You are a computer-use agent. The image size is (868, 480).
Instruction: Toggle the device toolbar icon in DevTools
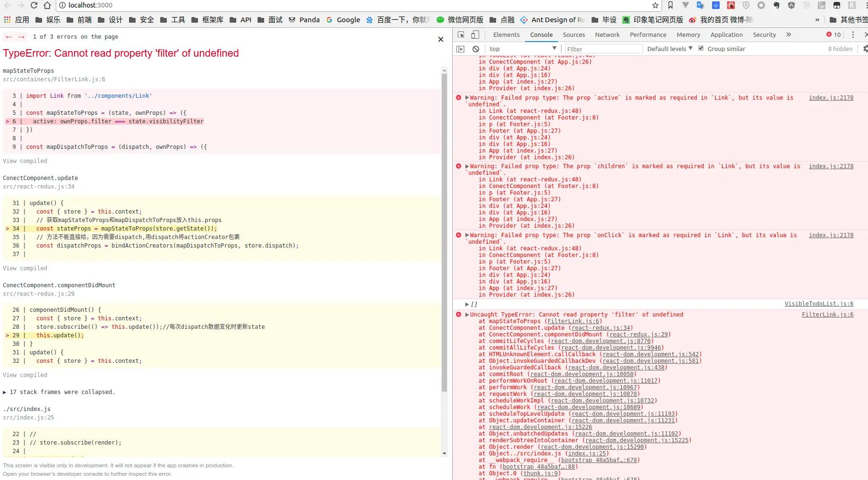(x=475, y=34)
